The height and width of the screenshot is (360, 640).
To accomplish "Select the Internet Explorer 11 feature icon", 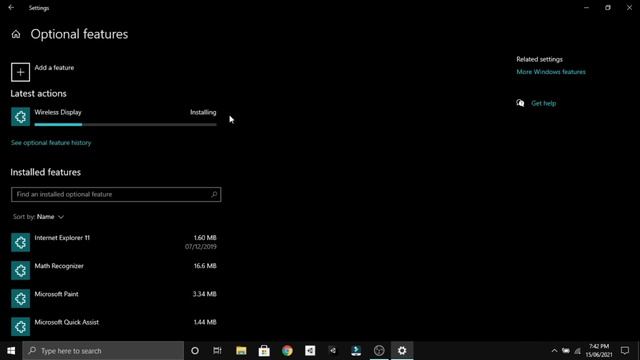I will click(20, 242).
